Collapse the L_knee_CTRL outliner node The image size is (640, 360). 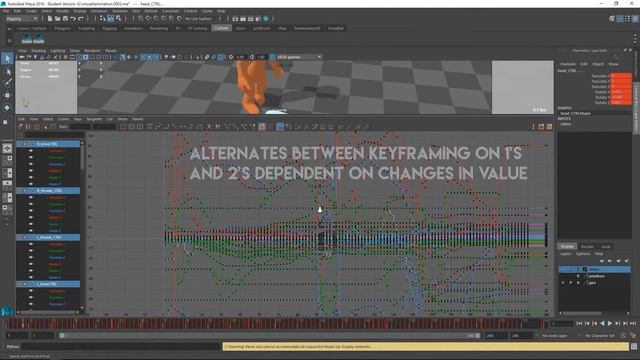click(x=24, y=284)
